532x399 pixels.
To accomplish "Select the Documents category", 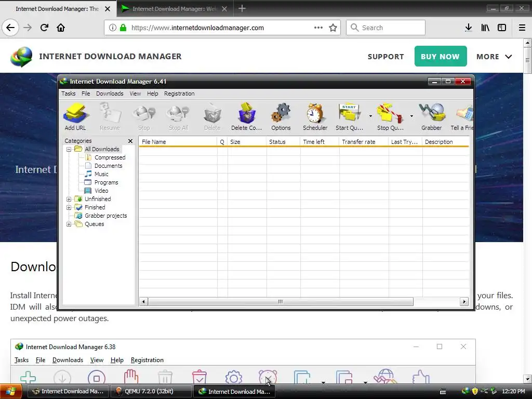I will pos(108,166).
